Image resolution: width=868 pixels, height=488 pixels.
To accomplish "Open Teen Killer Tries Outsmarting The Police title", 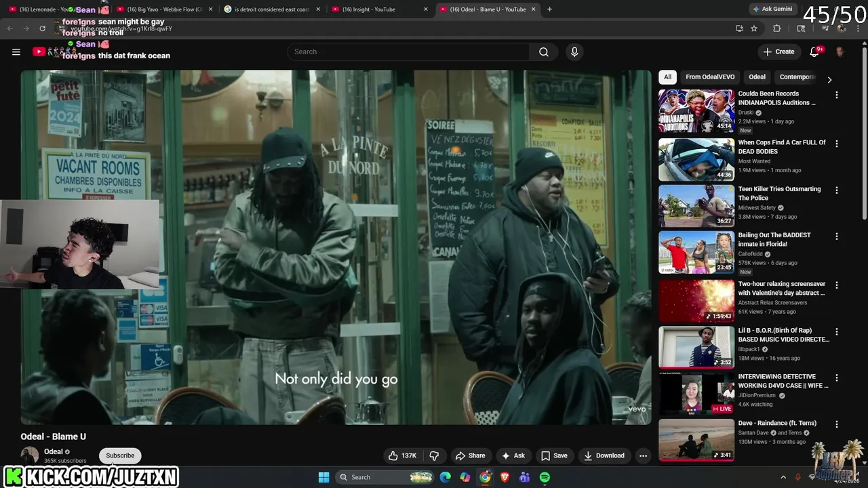I will pos(779,194).
